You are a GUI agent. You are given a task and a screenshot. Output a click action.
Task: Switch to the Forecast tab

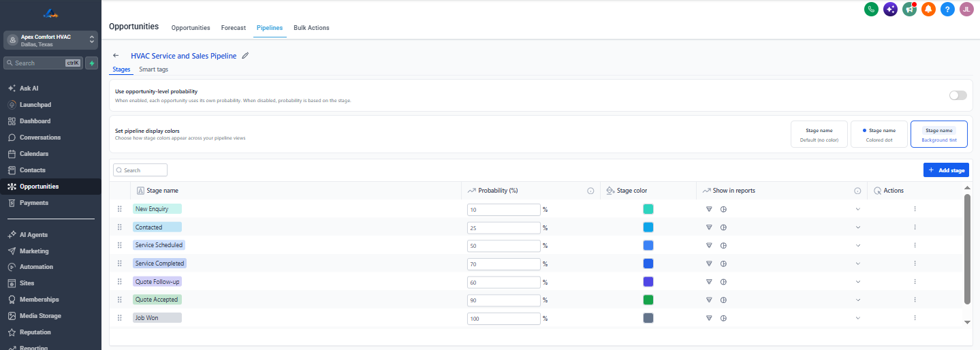coord(233,28)
